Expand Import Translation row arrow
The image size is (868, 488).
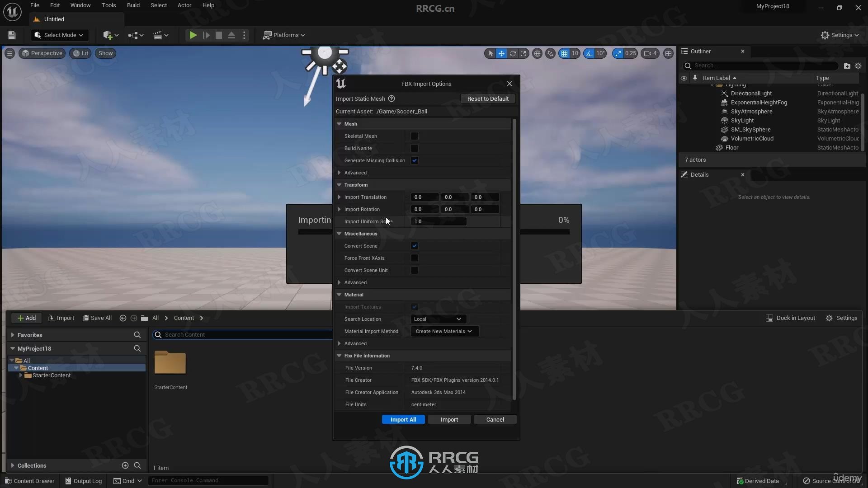[339, 197]
